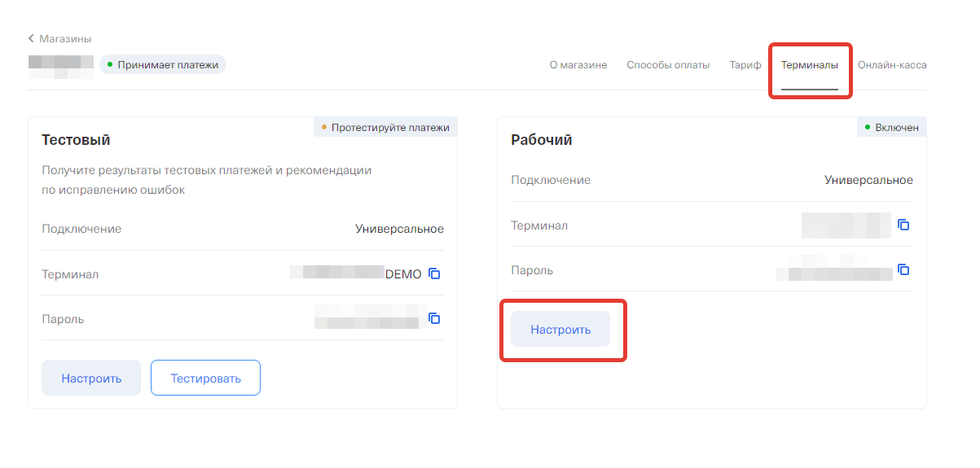
Task: Copy the test terminal password
Action: (435, 318)
